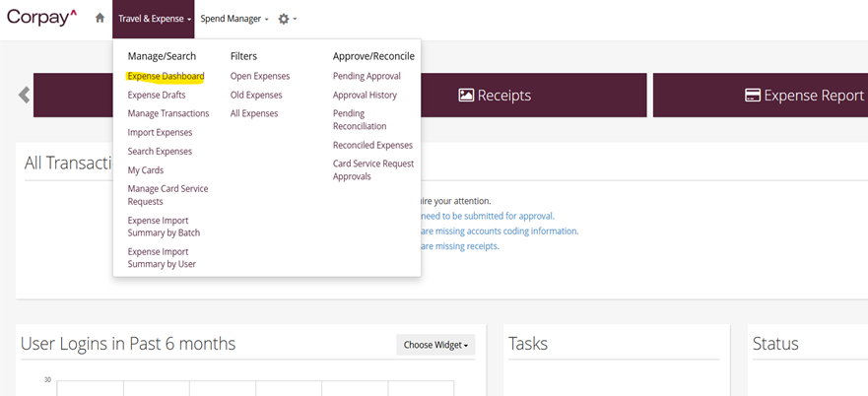This screenshot has height=396, width=868.
Task: Open the settings gear menu
Action: 286,19
